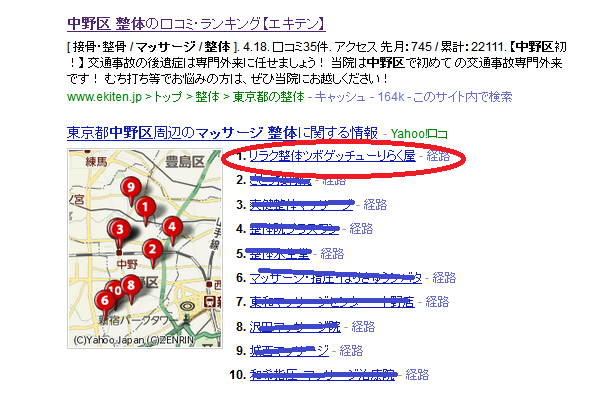
Task: Open the scribbled-over listing number 4
Action: [294, 229]
